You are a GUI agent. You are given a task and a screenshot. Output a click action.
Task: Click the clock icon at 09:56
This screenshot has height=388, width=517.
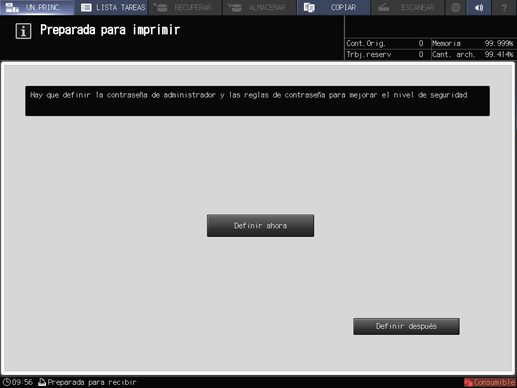coord(7,382)
